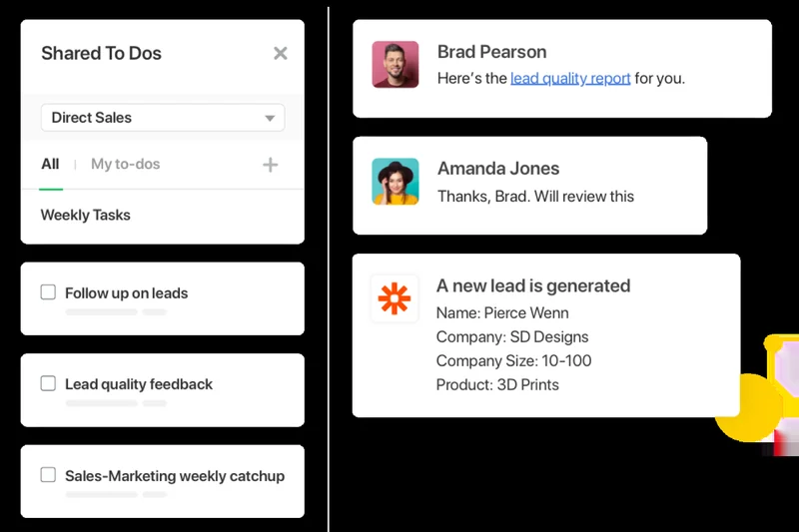Click the Amanda Jones sender name
This screenshot has height=532, width=799.
tap(497, 169)
